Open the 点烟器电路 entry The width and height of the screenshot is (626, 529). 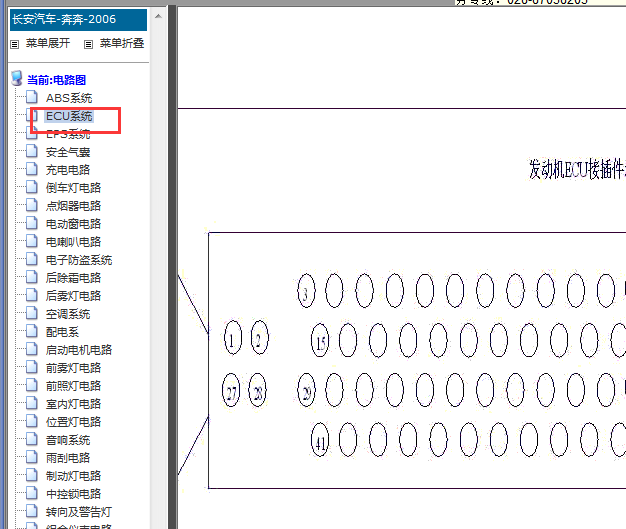[73, 206]
